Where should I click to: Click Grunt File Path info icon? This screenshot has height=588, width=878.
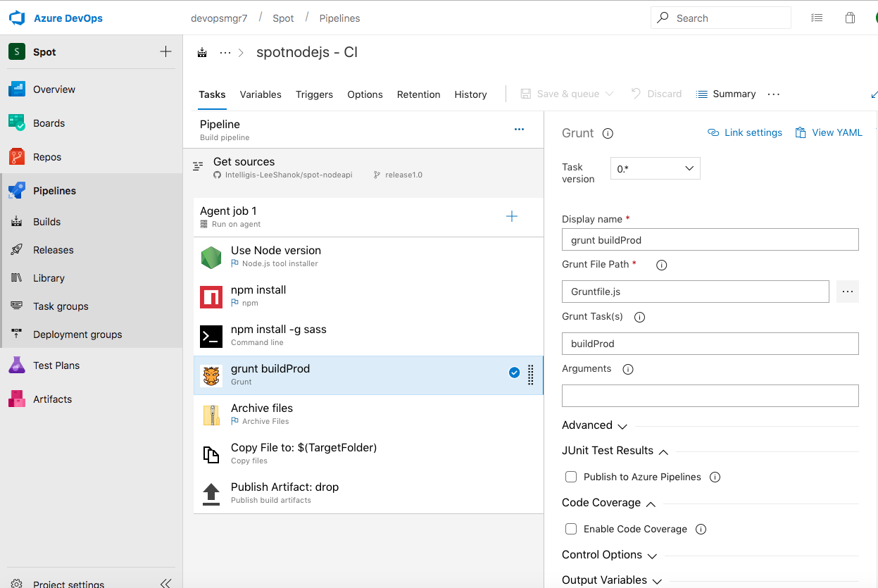pyautogui.click(x=661, y=265)
